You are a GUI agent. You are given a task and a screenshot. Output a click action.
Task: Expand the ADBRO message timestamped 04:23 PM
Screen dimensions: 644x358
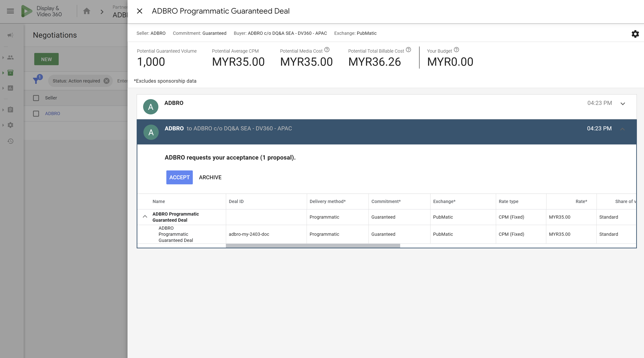click(623, 103)
